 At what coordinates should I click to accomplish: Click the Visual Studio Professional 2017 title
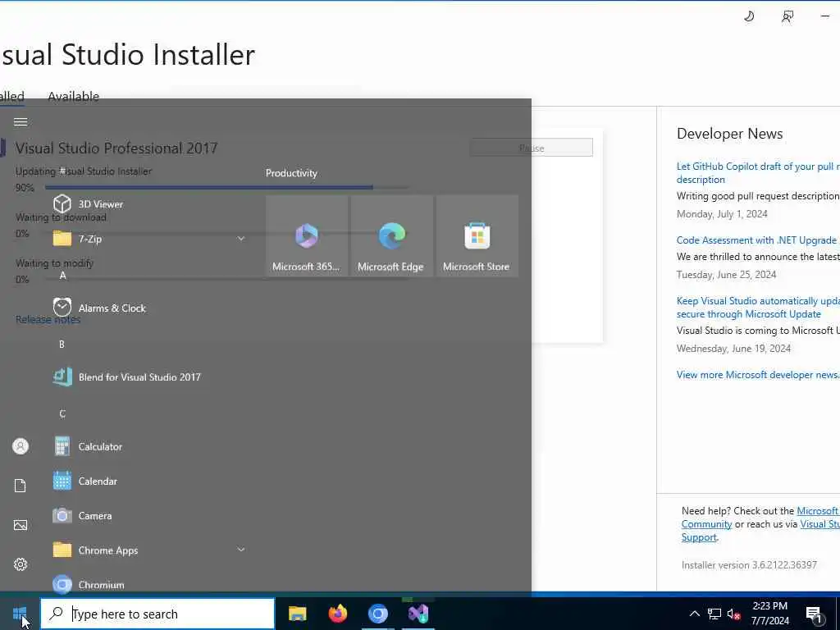click(x=116, y=148)
